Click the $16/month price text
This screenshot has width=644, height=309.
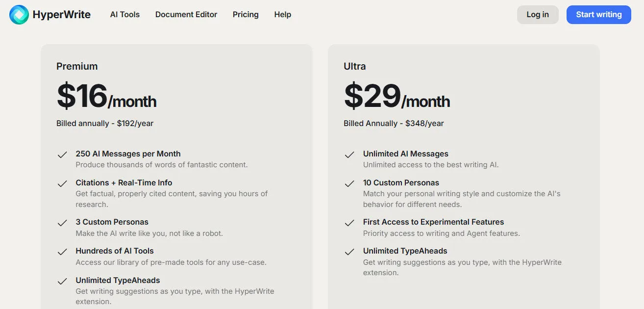coord(106,96)
